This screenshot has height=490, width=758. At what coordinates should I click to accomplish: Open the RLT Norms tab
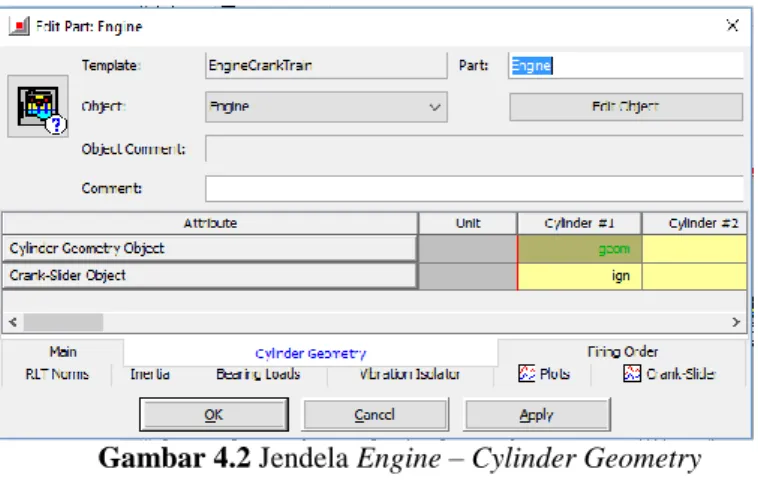[x=57, y=374]
